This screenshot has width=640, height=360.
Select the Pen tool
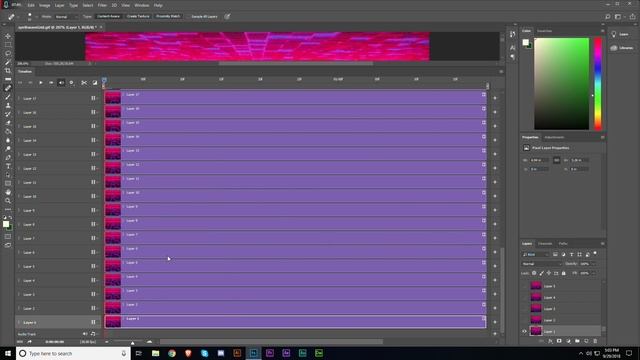[8, 158]
